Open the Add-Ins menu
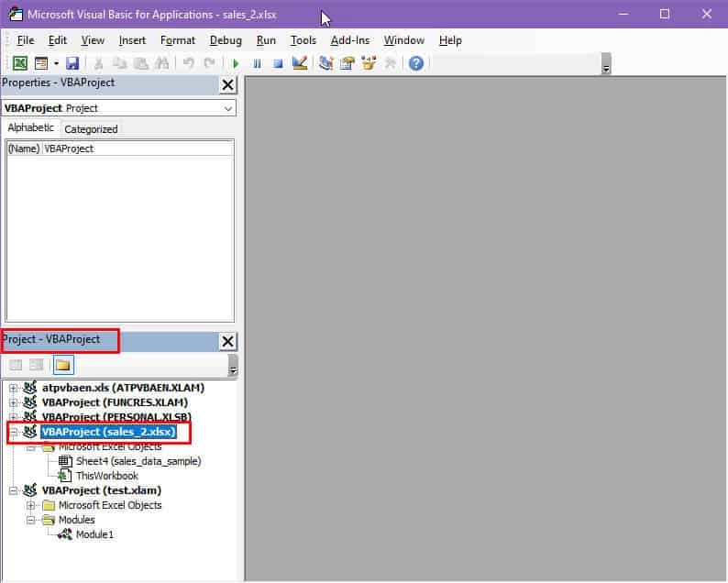 (350, 40)
